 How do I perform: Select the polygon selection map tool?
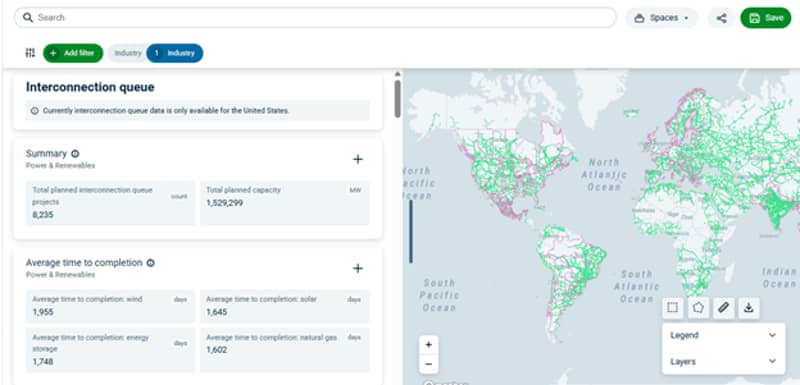[x=698, y=307]
